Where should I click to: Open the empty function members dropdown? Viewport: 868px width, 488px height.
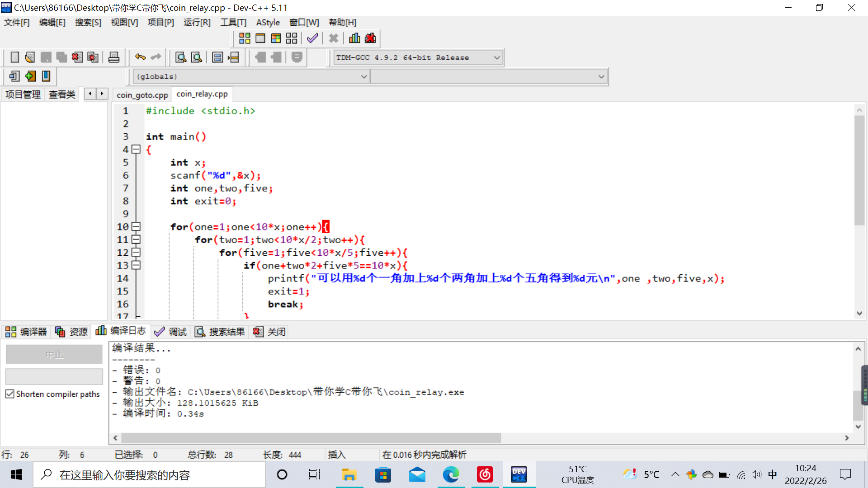[489, 76]
